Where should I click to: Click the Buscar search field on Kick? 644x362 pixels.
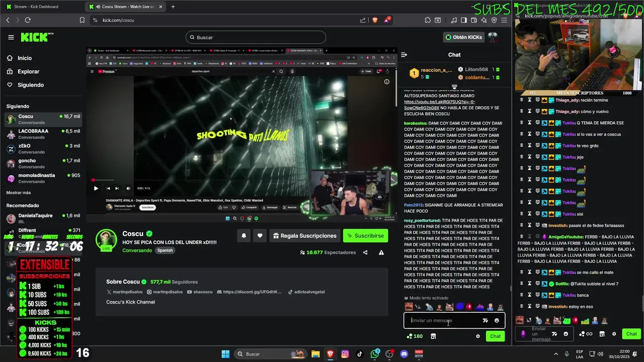[256, 37]
